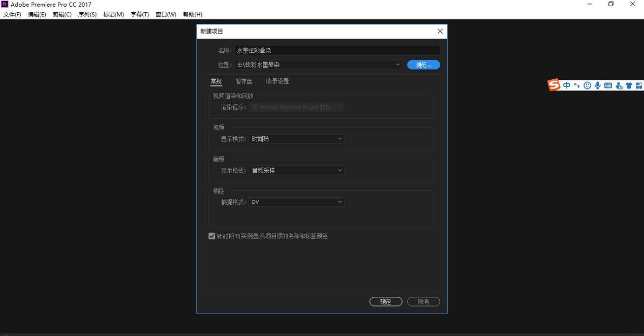Click the 捕捉 group label
Screen dimensions: 644x336
pyautogui.click(x=218, y=191)
